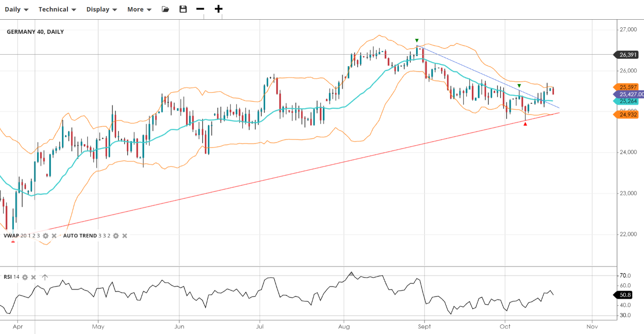Click the 25,427 current price tag

click(x=629, y=94)
